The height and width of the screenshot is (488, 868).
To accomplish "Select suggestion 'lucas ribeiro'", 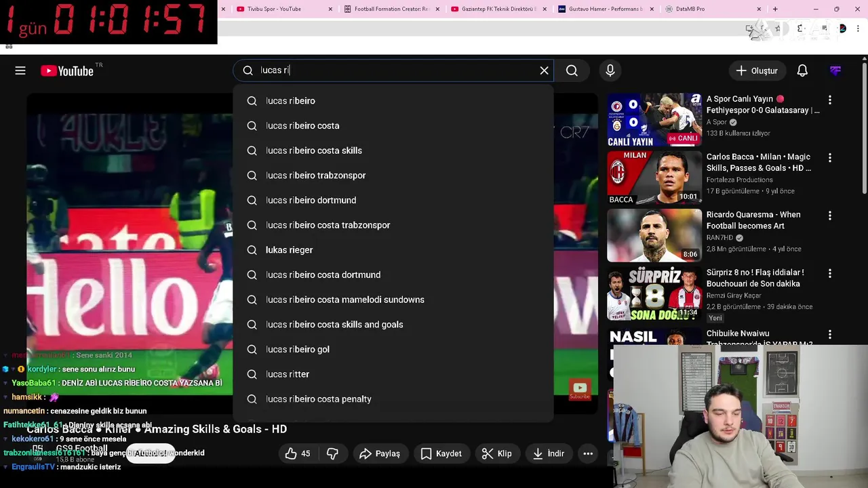I will point(393,101).
